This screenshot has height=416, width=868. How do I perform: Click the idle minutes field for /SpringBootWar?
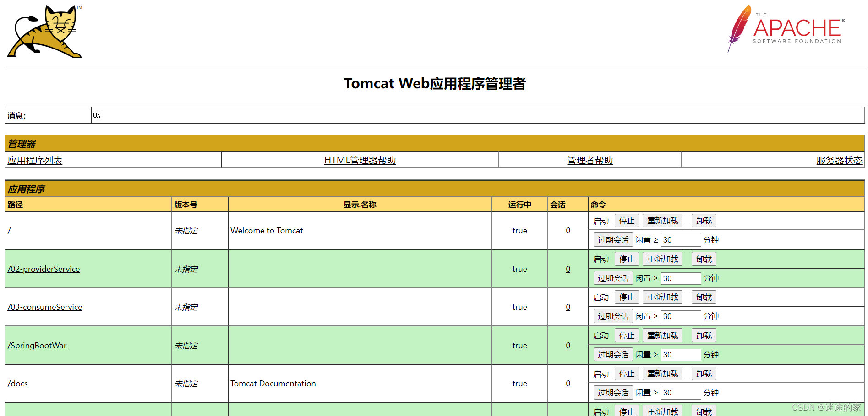click(x=681, y=355)
